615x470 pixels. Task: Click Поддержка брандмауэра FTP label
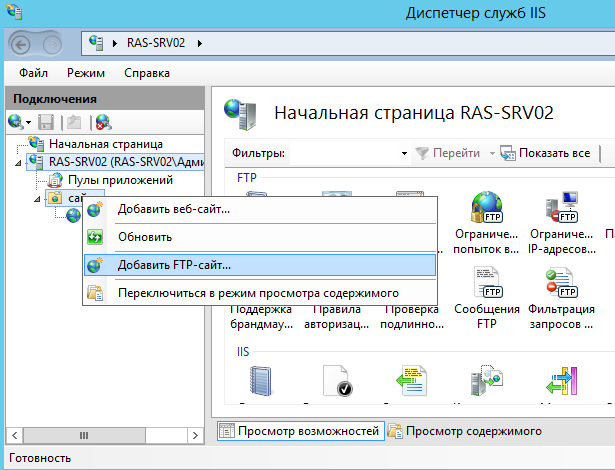[x=261, y=317]
